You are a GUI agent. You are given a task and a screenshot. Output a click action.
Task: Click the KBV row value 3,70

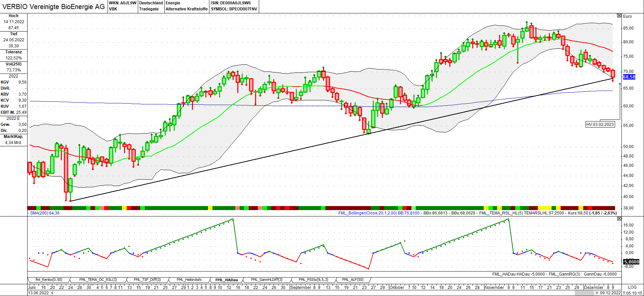(23, 94)
